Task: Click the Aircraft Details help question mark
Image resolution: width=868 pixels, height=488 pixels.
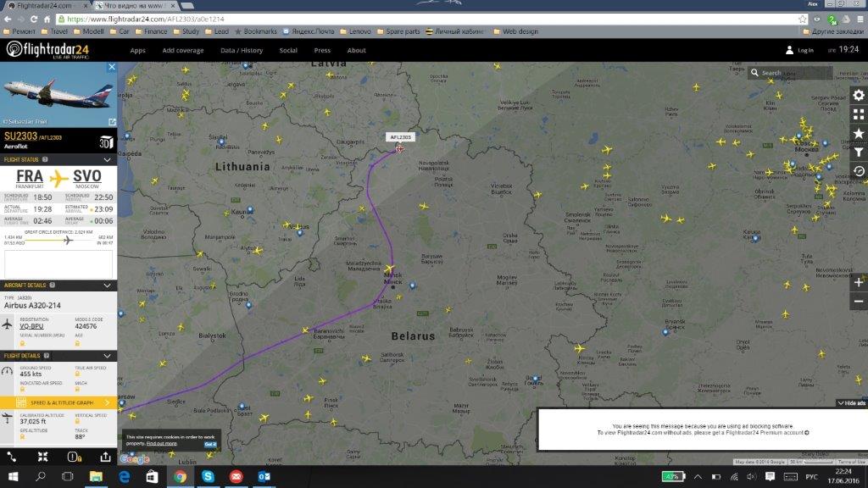Action: (52, 286)
